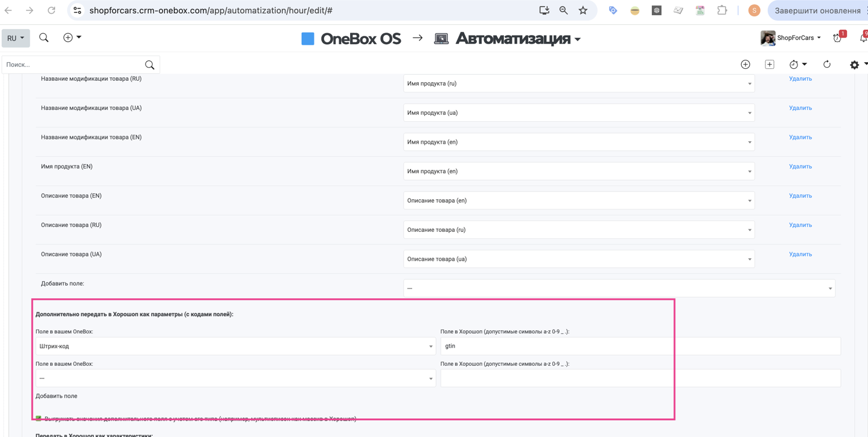The height and width of the screenshot is (437, 868).
Task: Click the ShopForCars profile photo
Action: 768,38
